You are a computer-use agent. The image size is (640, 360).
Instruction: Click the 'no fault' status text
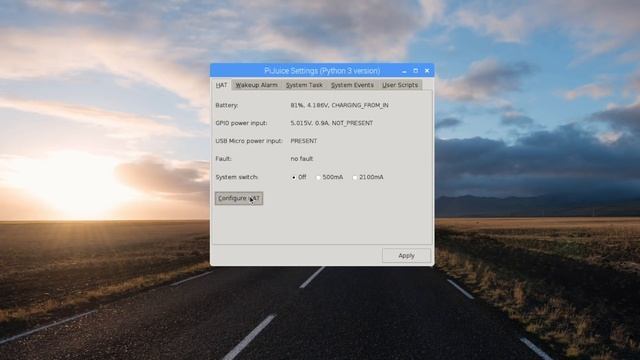pos(302,159)
